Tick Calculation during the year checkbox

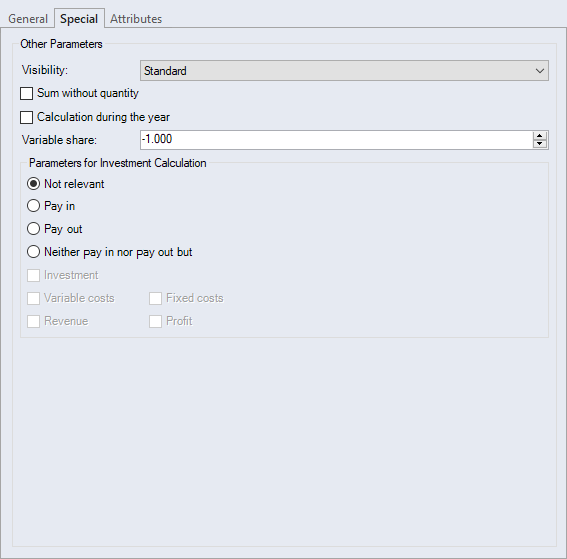pyautogui.click(x=26, y=118)
